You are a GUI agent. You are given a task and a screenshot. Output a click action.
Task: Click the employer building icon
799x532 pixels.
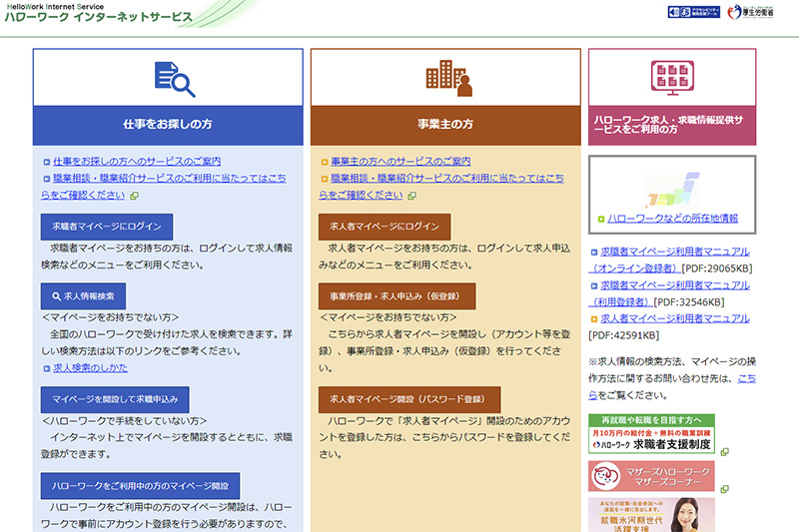pos(445,78)
